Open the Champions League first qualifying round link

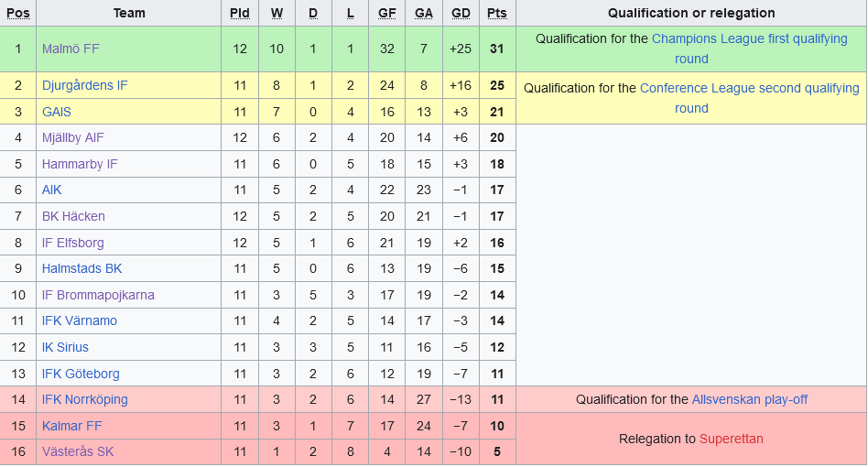click(x=749, y=39)
